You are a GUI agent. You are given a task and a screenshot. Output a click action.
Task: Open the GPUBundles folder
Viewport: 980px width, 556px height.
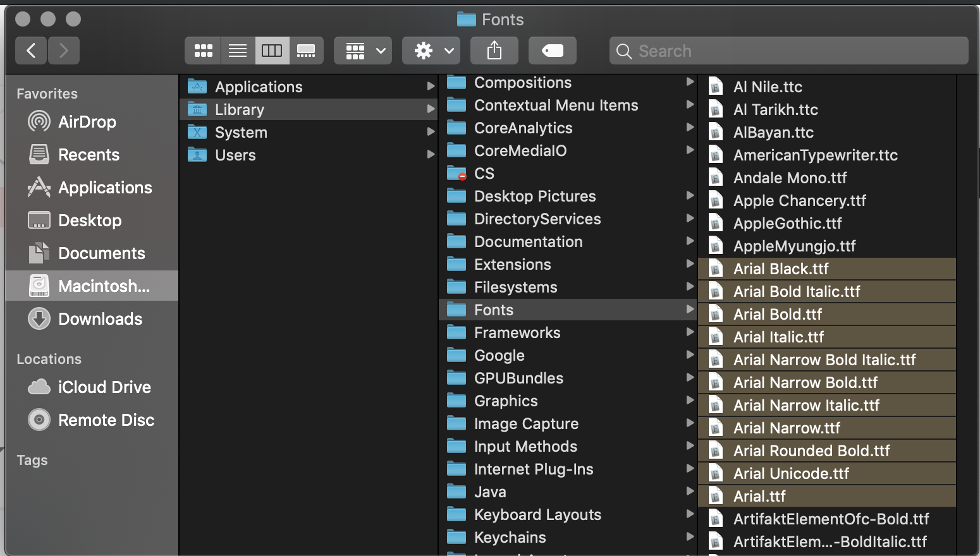(x=568, y=378)
